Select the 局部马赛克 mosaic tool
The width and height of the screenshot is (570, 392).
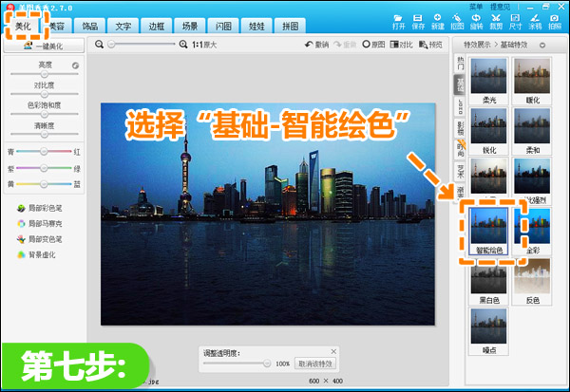pos(40,223)
